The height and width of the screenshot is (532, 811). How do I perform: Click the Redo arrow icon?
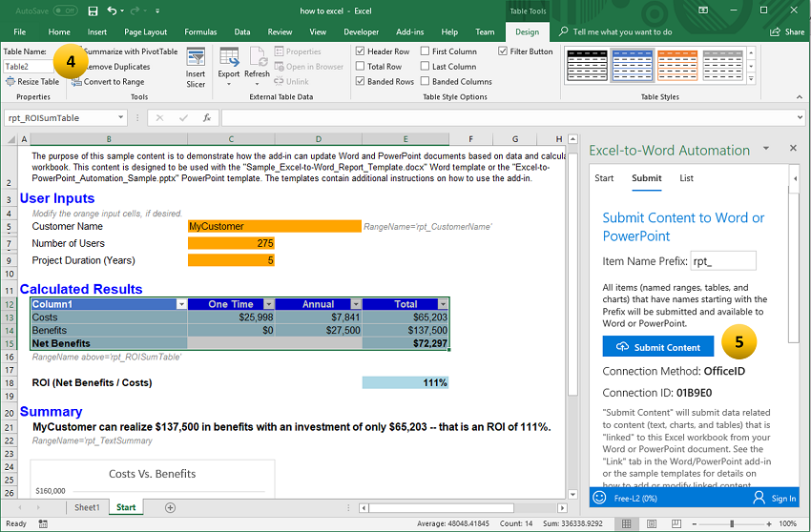135,10
